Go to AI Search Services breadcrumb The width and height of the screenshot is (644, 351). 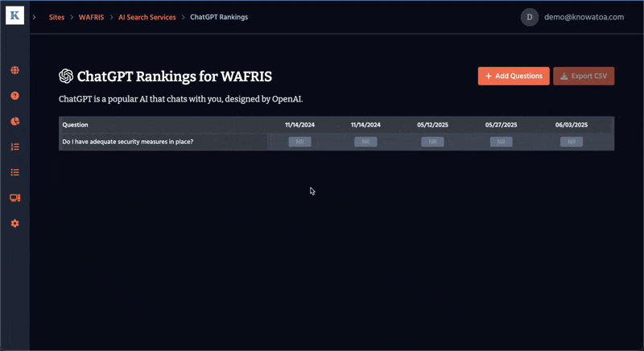click(x=147, y=17)
